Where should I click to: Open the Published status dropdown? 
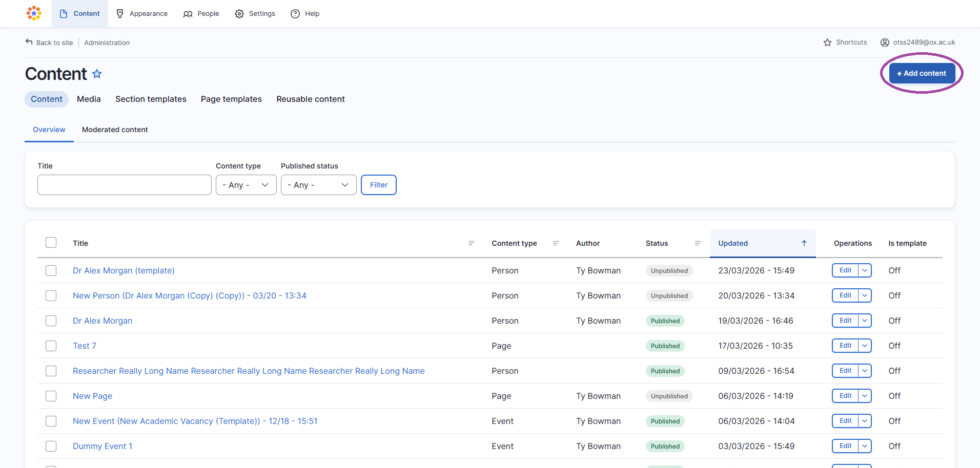[x=318, y=185]
